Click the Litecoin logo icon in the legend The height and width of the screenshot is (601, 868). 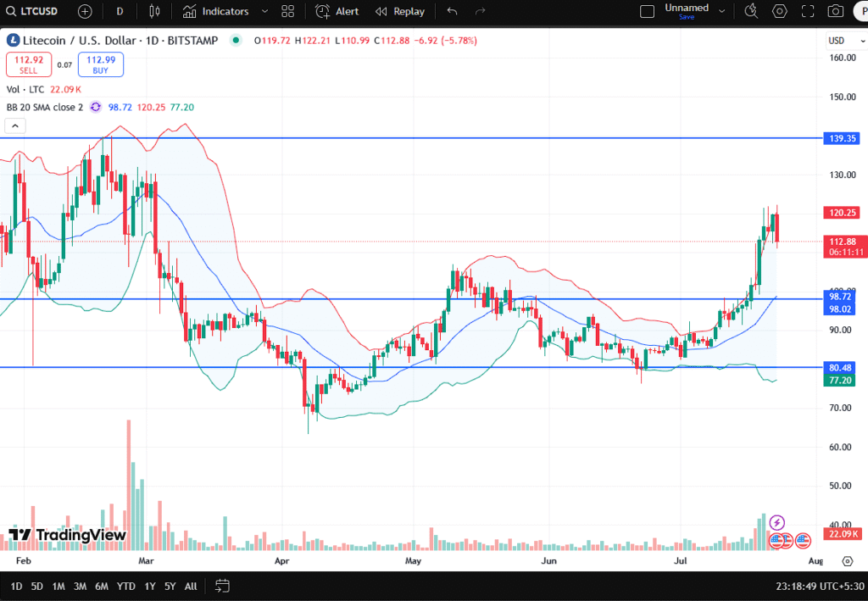click(x=13, y=41)
